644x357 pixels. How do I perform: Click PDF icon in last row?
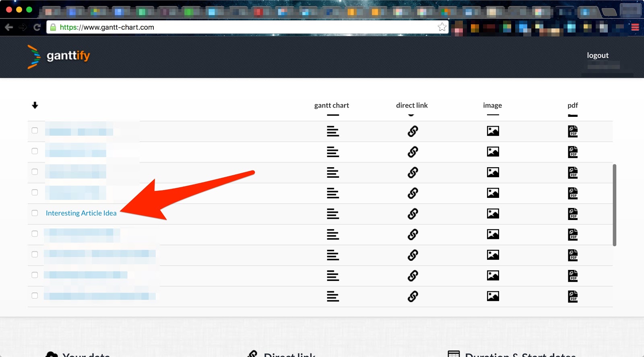click(572, 296)
